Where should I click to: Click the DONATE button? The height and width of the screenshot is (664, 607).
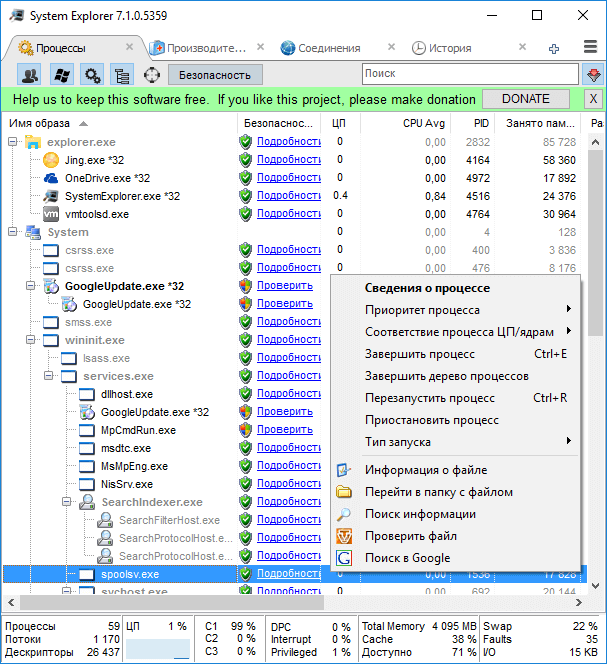click(x=526, y=99)
